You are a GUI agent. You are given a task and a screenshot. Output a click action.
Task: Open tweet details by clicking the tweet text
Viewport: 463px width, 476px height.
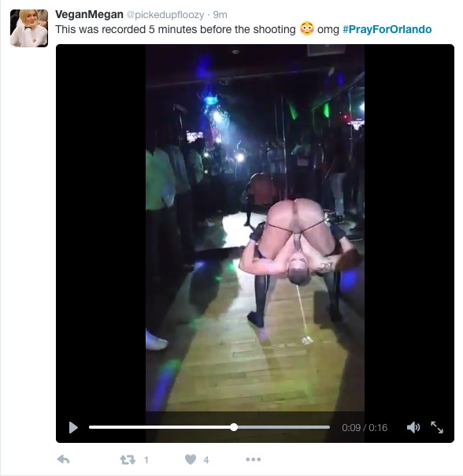[x=176, y=30]
